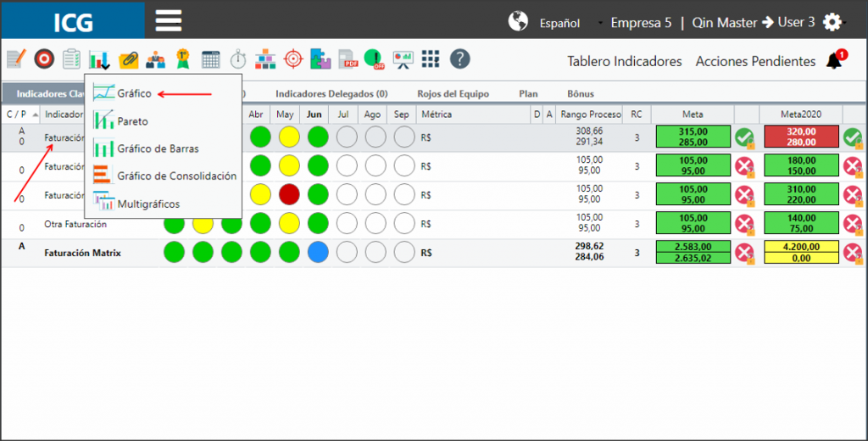Screen dimensions: 868x441
Task: Click the Jun month column header
Action: tap(314, 114)
